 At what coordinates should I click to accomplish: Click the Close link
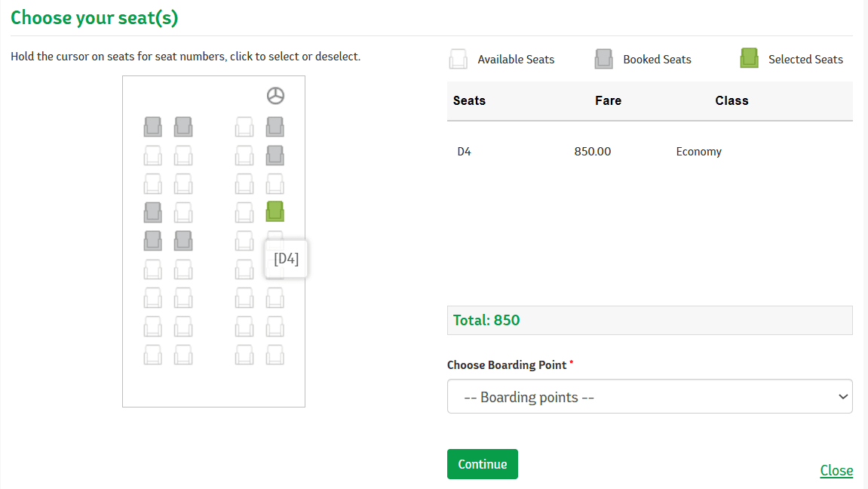coord(836,470)
